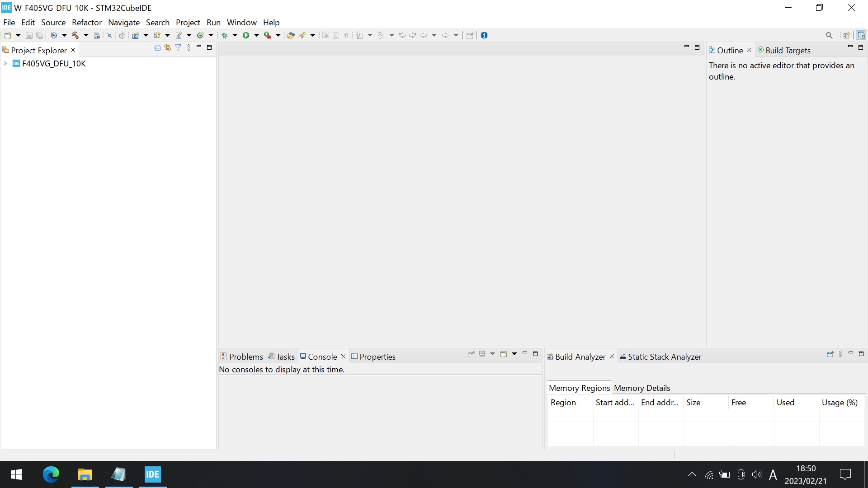
Task: Open the Refactor menu
Action: [x=87, y=22]
